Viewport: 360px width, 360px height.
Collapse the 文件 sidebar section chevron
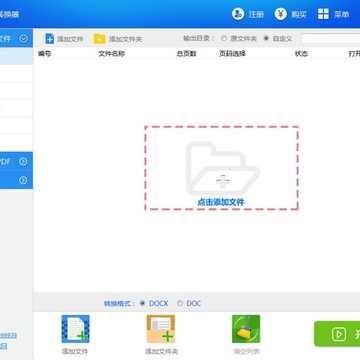(x=23, y=39)
